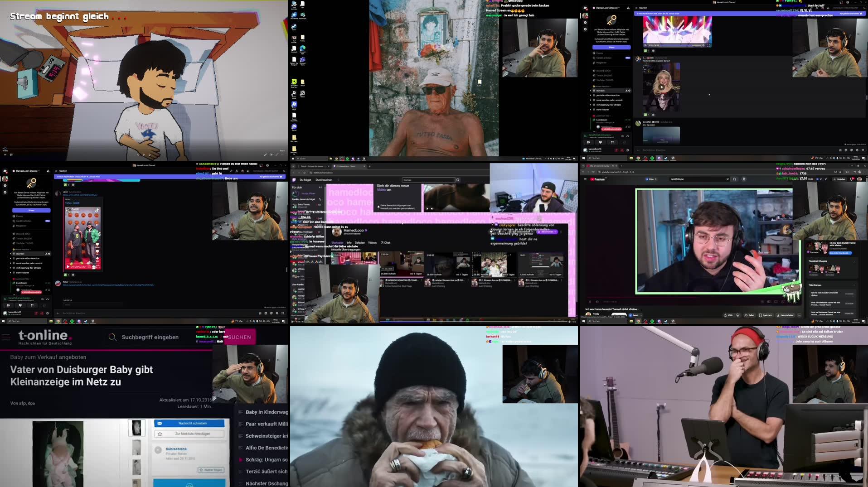Switch to the Videos tab on Twitch
Screen dimensions: 868x487
pos(373,243)
